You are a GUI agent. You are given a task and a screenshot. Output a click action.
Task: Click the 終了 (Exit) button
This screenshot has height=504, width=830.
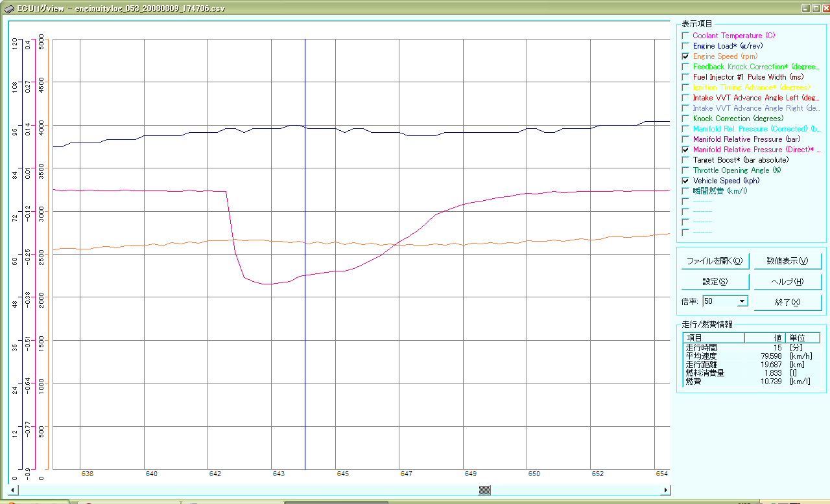(788, 303)
